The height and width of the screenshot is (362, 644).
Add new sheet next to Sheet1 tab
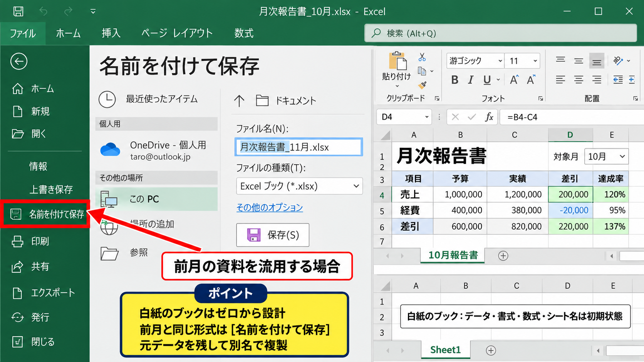491,350
